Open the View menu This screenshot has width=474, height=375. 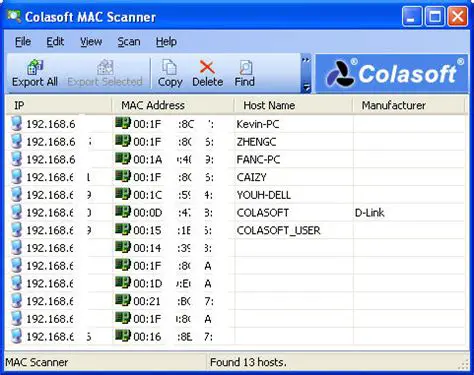(91, 42)
